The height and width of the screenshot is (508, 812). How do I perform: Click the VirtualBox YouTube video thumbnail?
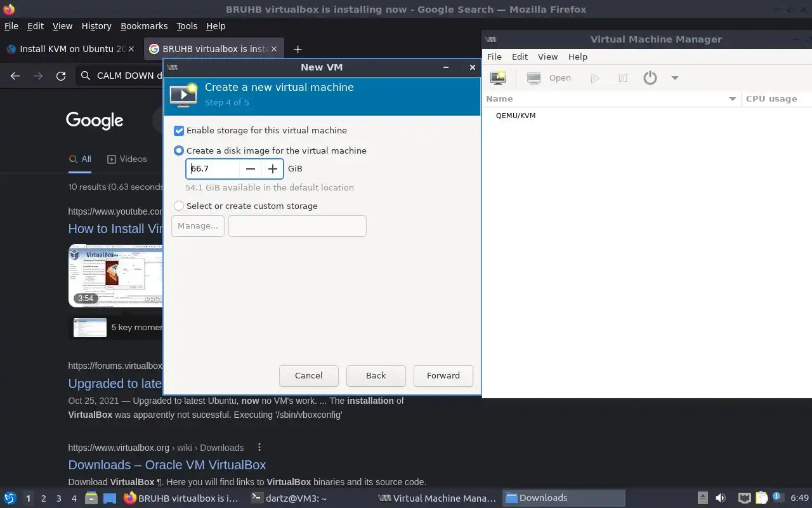(115, 276)
